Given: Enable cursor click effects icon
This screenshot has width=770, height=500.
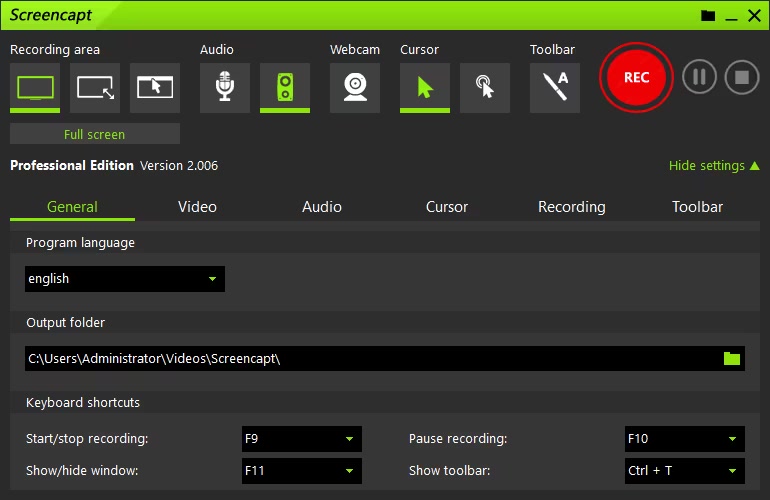Looking at the screenshot, I should 485,87.
